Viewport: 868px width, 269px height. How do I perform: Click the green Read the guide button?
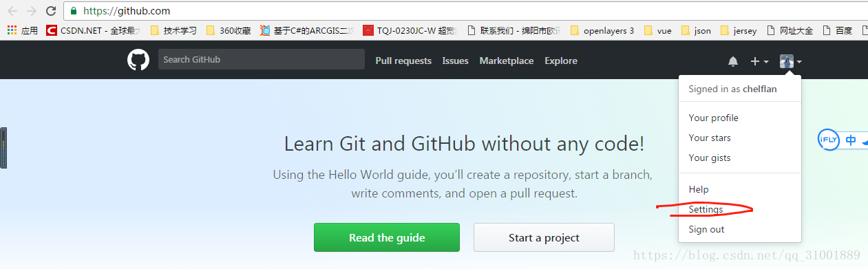[x=387, y=237]
